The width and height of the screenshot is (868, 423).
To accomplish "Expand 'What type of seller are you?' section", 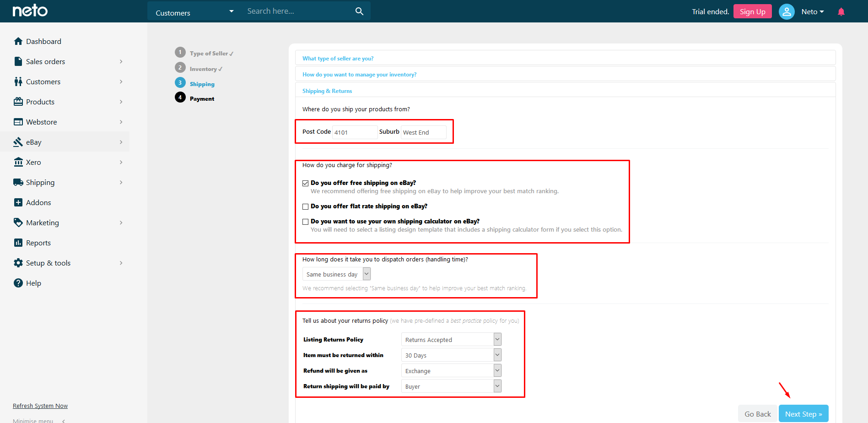I will click(x=566, y=58).
